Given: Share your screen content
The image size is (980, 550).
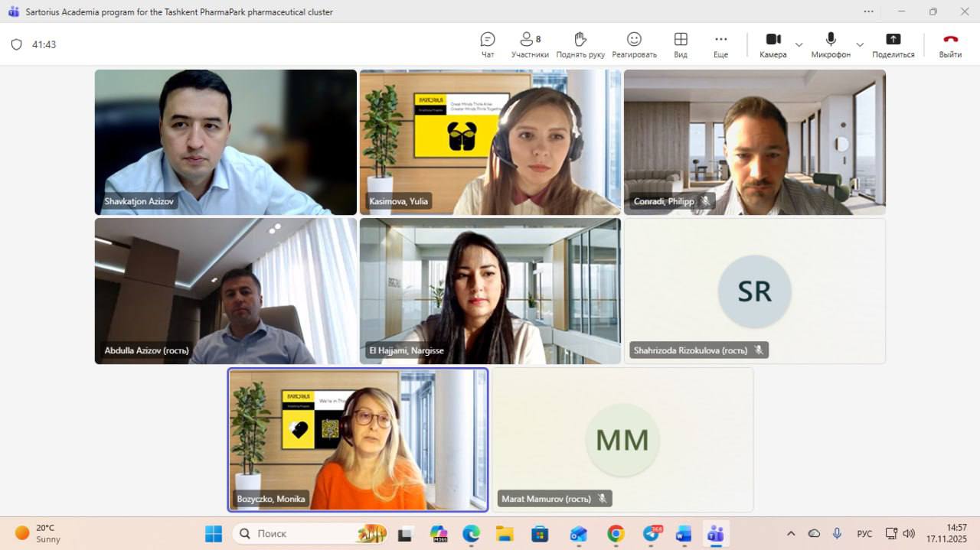Looking at the screenshot, I should point(893,44).
